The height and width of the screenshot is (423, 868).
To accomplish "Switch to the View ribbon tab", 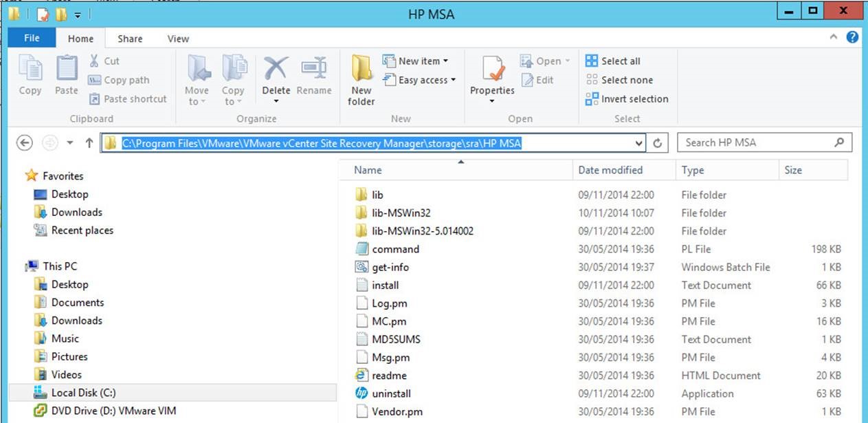I will [178, 39].
